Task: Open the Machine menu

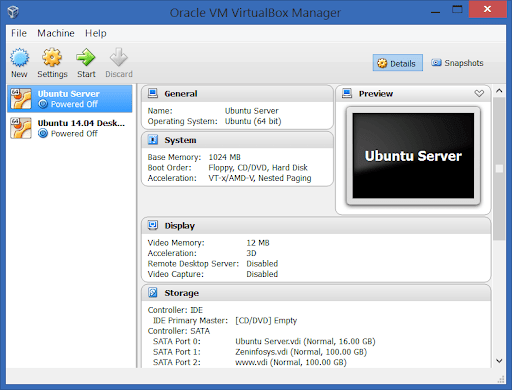Action: pos(56,33)
